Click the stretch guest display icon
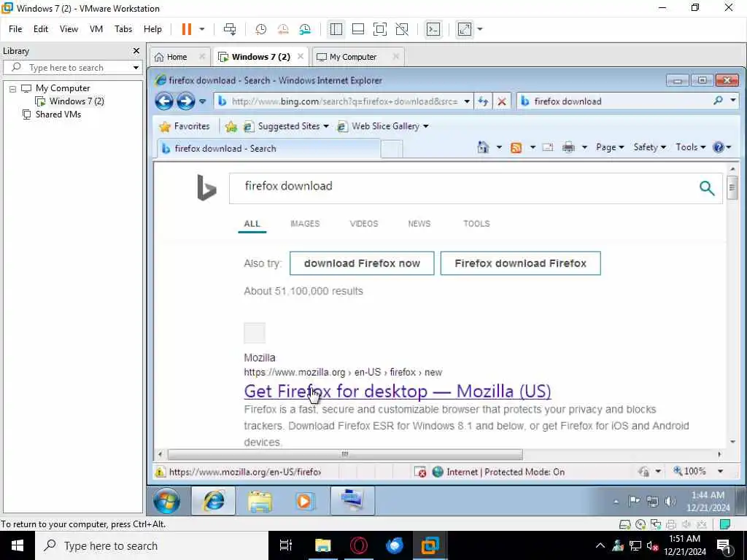The height and width of the screenshot is (560, 747). (465, 29)
